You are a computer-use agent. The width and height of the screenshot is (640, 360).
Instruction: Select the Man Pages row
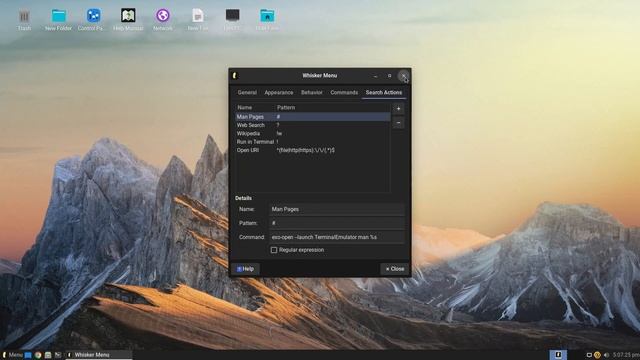point(313,117)
